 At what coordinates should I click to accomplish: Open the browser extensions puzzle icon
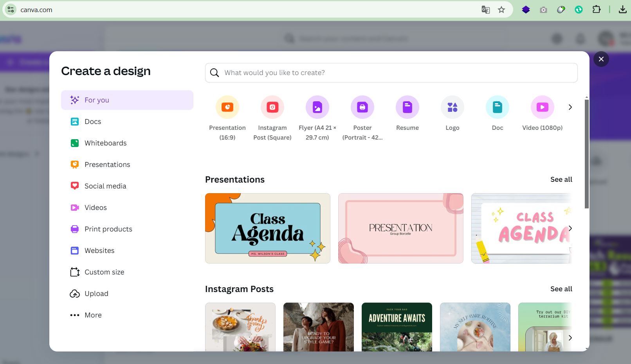click(x=597, y=9)
